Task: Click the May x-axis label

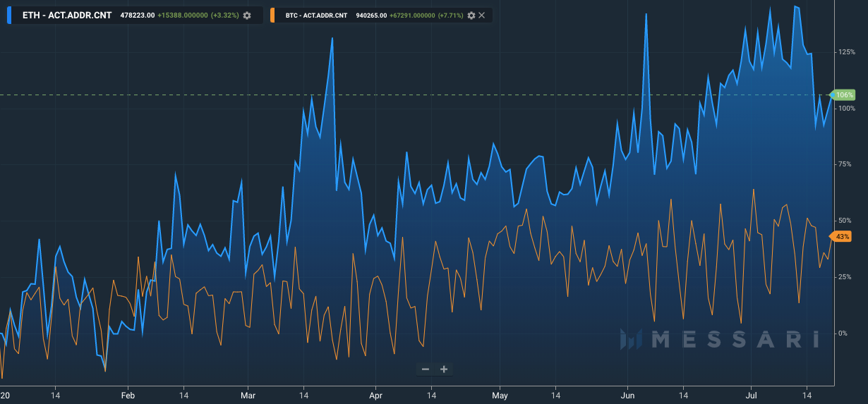Action: [x=500, y=396]
